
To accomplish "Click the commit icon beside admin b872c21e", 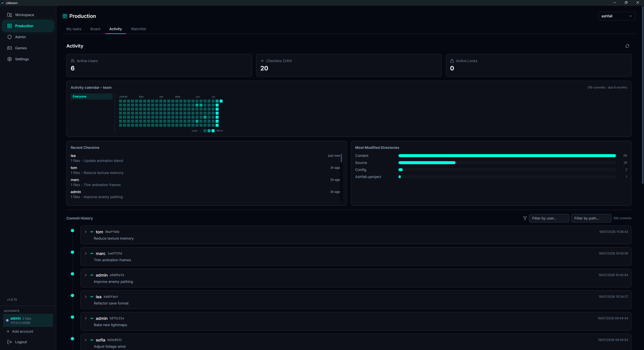I will click(92, 318).
